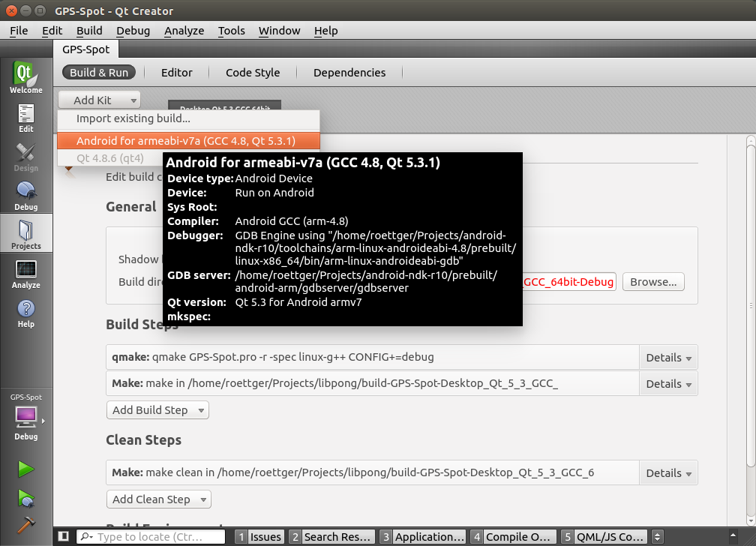Select the Desktop Qt 5.3 GCC 64bit kit tab
The width and height of the screenshot is (756, 546).
[x=225, y=105]
